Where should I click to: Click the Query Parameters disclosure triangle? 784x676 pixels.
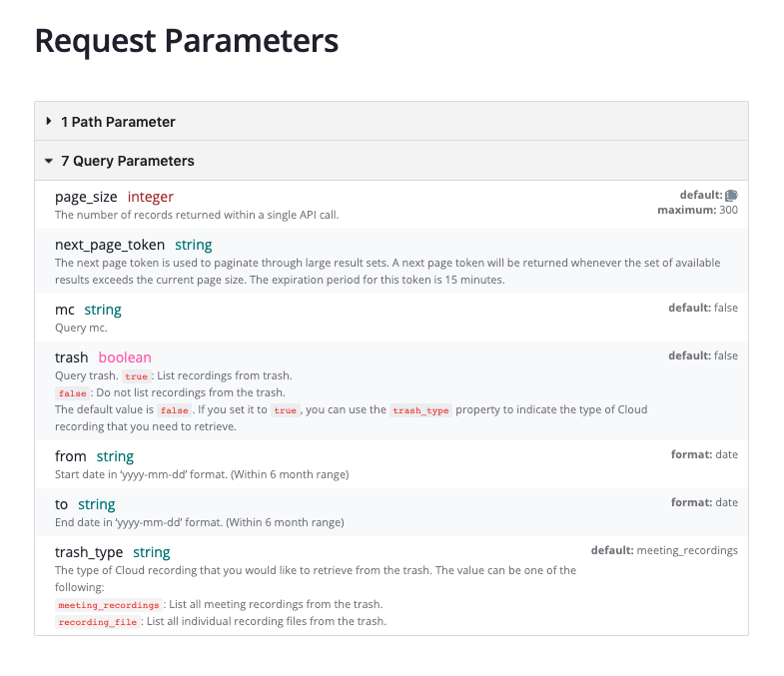tap(49, 161)
